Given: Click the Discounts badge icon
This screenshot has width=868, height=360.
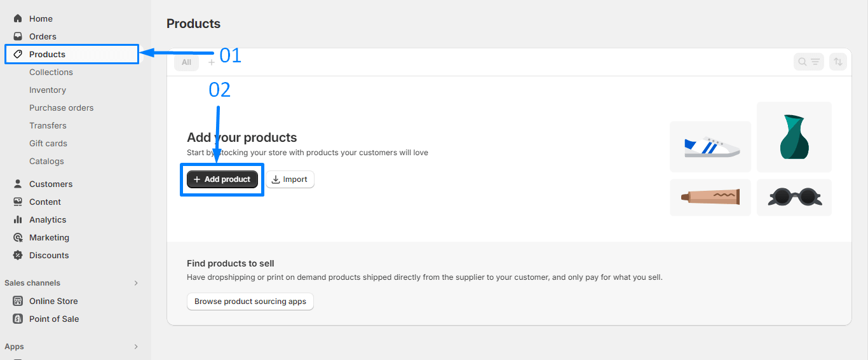Looking at the screenshot, I should (x=18, y=255).
